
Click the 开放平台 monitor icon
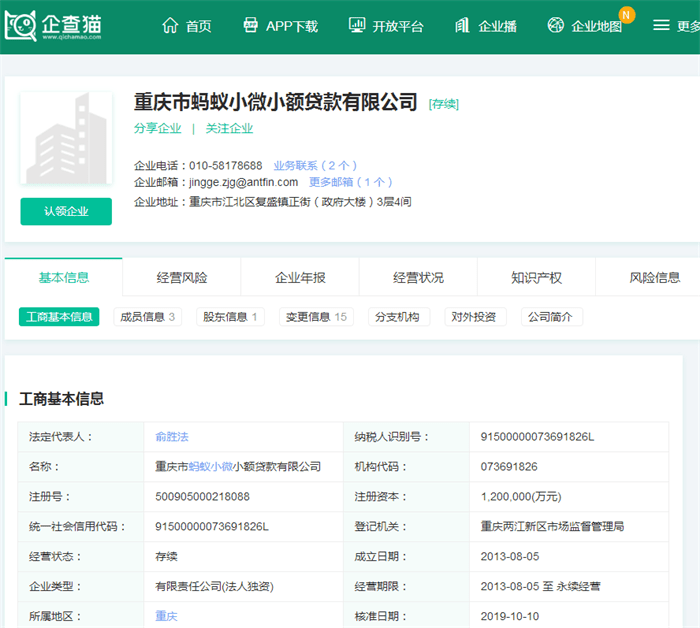357,25
